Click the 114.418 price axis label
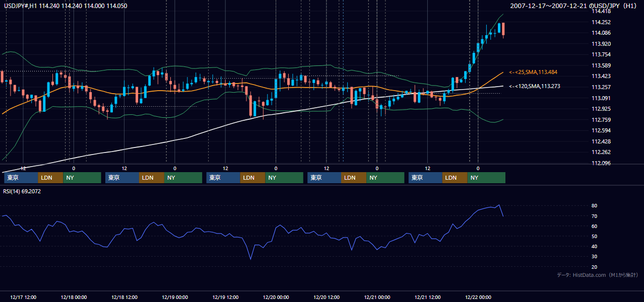Screen dimensions: 644x302 (x=602, y=11)
